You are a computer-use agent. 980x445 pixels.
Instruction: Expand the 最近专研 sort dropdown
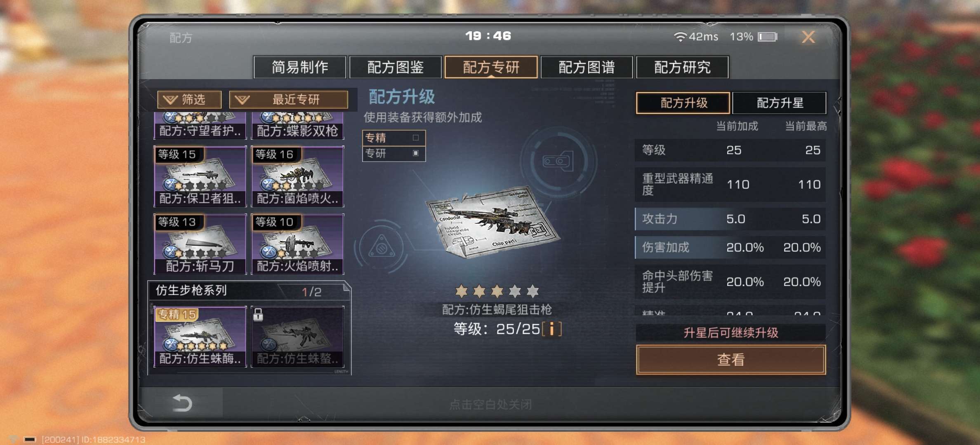[x=288, y=99]
